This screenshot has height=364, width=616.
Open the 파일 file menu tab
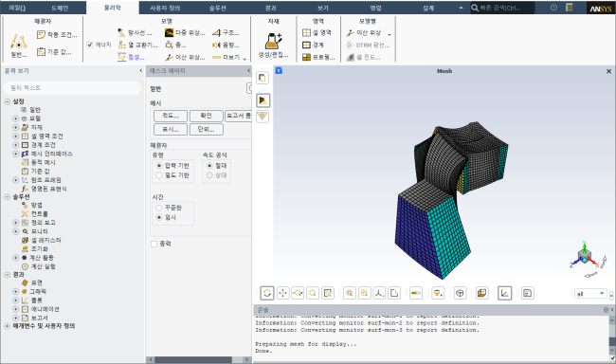[17, 8]
